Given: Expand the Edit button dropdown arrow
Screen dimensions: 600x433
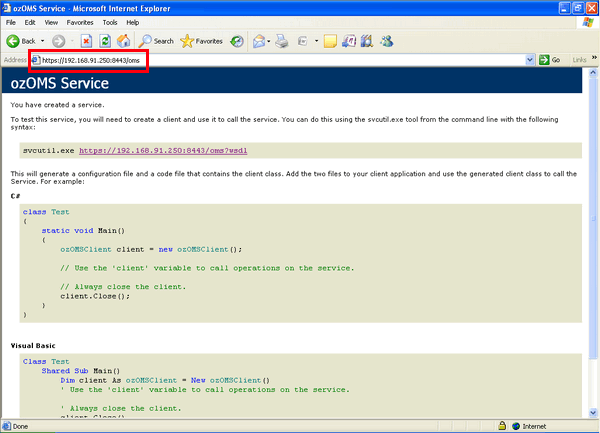Looking at the screenshot, I should (x=316, y=41).
